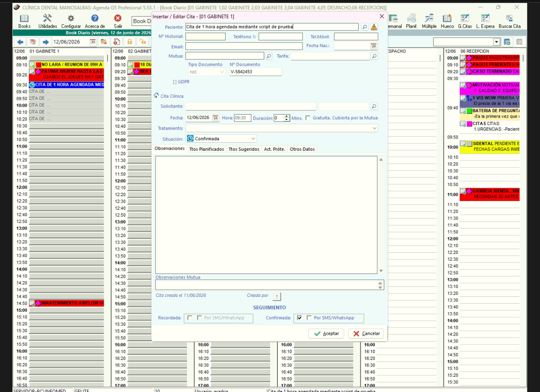Open the Tipo Documento NIE dropdown
This screenshot has height=392, width=540.
tap(222, 72)
